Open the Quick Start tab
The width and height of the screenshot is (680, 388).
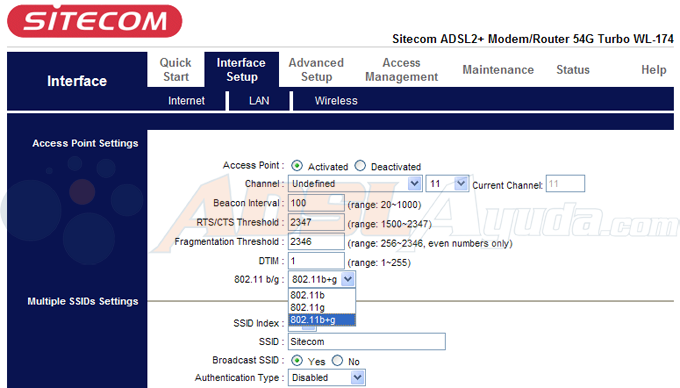176,70
